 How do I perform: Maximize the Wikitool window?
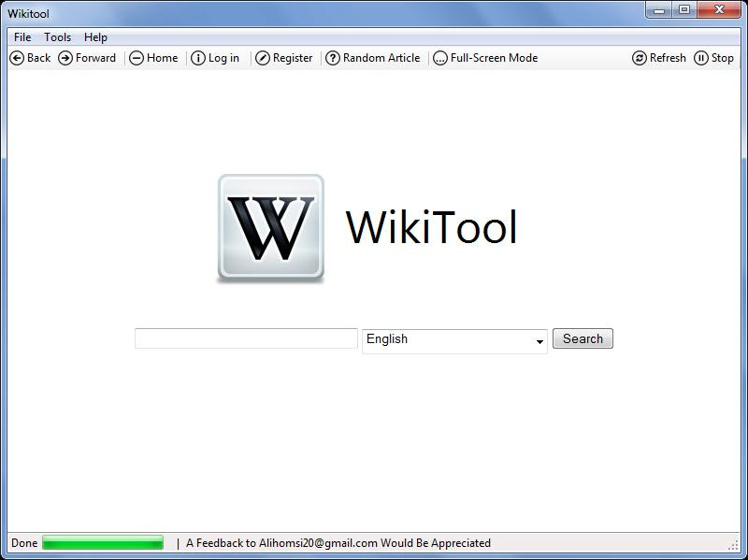point(684,10)
